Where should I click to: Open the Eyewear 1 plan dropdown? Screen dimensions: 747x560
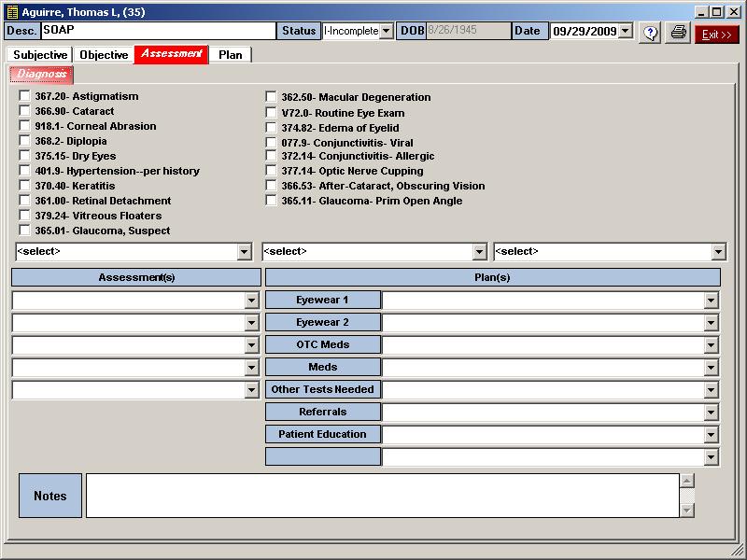point(712,301)
